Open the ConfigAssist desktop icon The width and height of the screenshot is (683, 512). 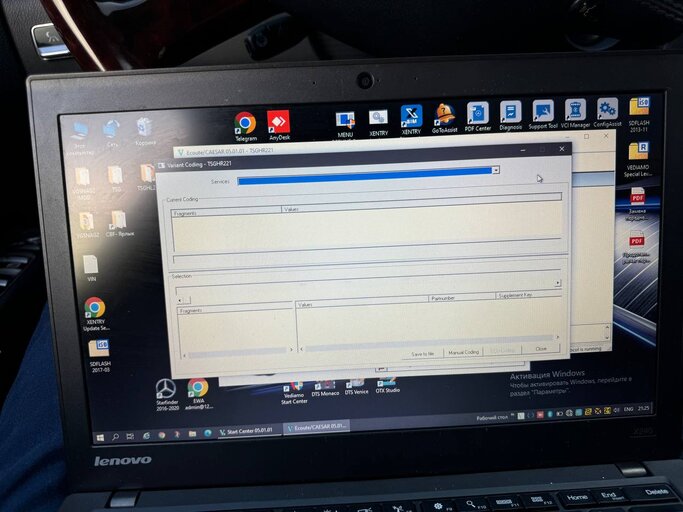(x=607, y=112)
